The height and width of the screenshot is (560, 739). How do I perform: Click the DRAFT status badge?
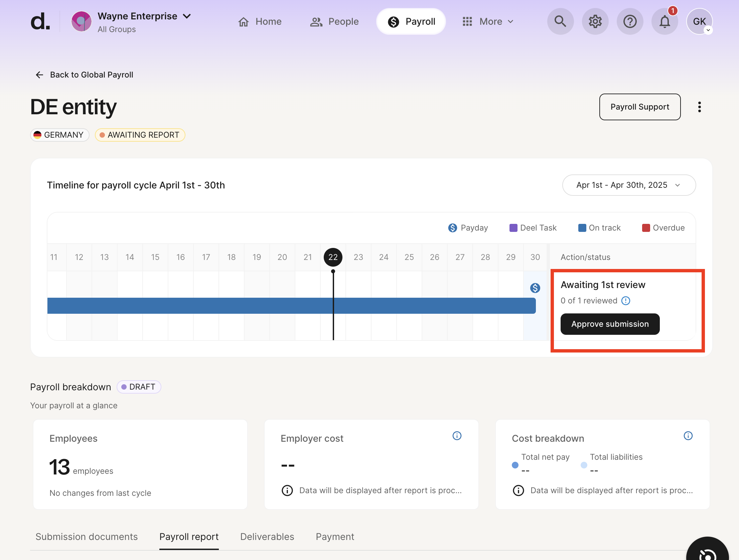(139, 387)
